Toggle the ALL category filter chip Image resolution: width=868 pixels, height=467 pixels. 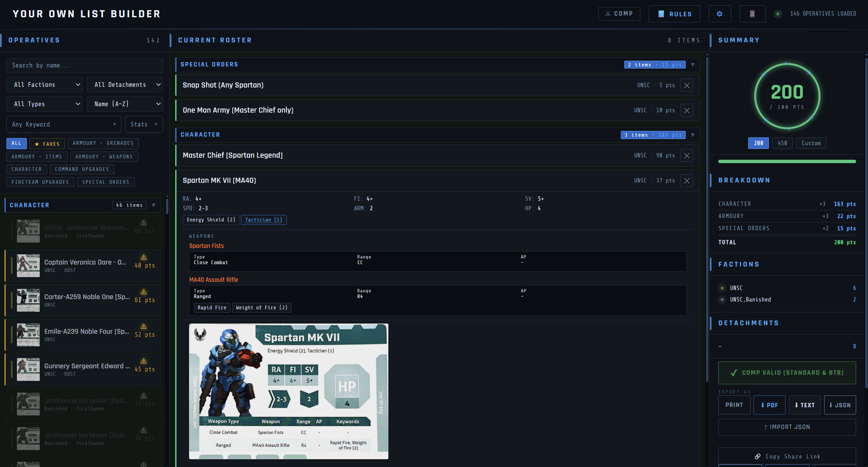coord(16,143)
